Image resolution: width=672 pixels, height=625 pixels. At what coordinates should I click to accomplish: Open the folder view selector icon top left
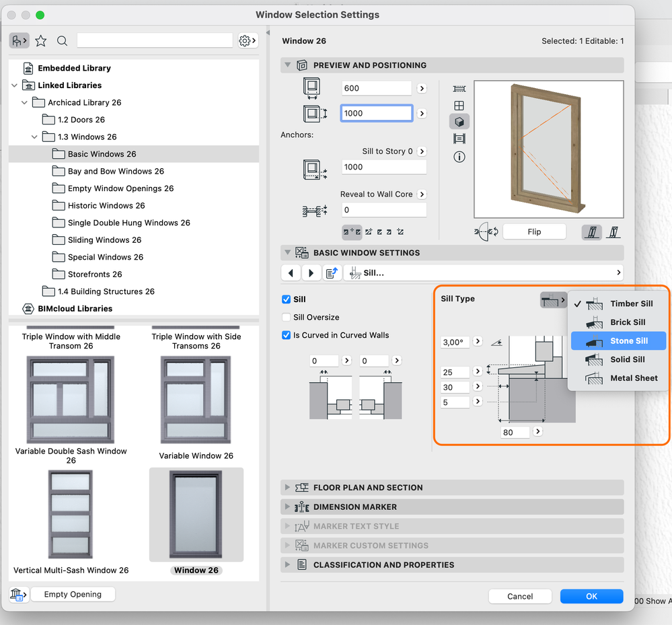coord(19,40)
